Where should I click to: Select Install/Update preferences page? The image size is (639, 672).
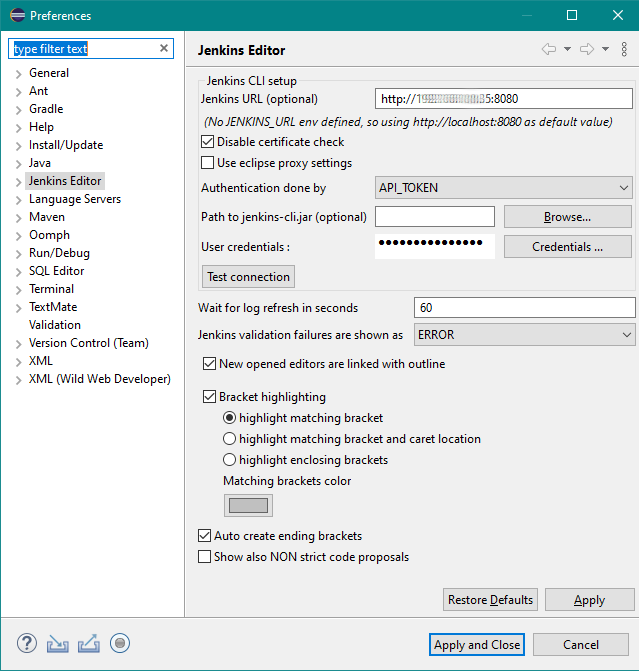pos(66,145)
